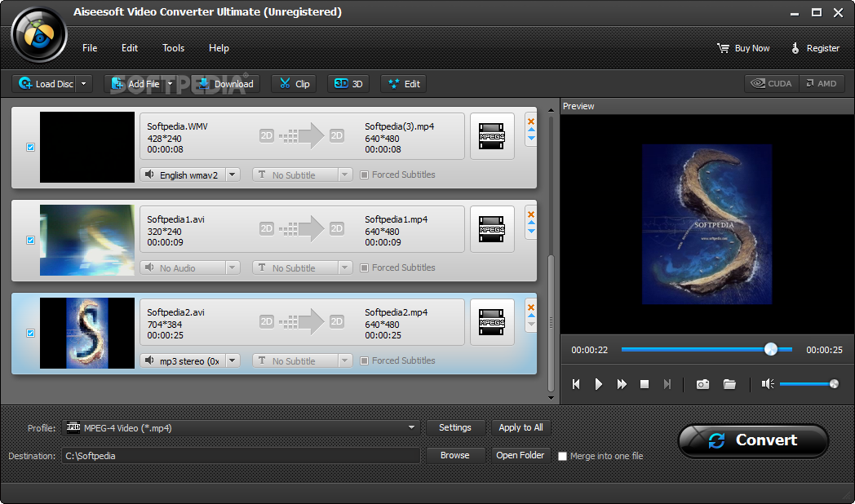Mute the preview speaker icon
Screen dimensions: 855x504
[x=768, y=384]
